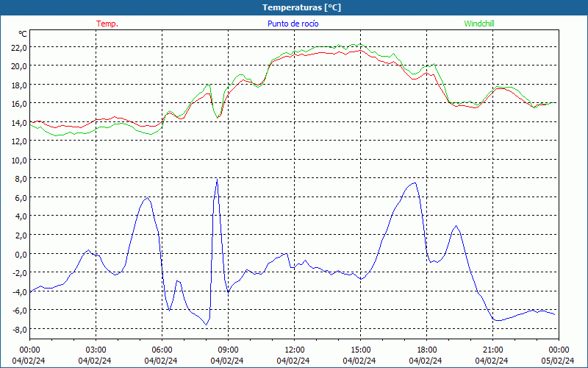Screen dimensions: 588x368
Task: Click the '-4,0' y-axis value
Action: [20, 291]
